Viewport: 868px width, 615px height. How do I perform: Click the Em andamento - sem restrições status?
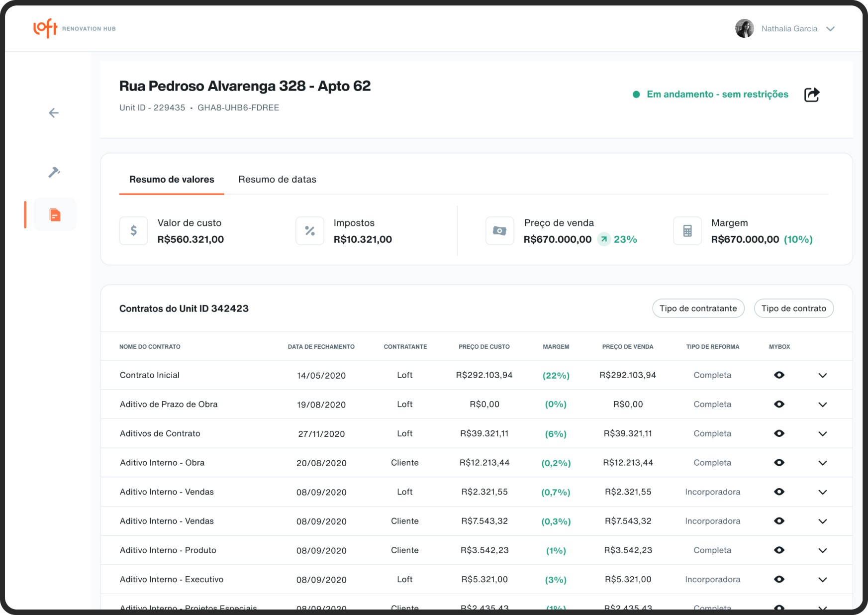717,95
